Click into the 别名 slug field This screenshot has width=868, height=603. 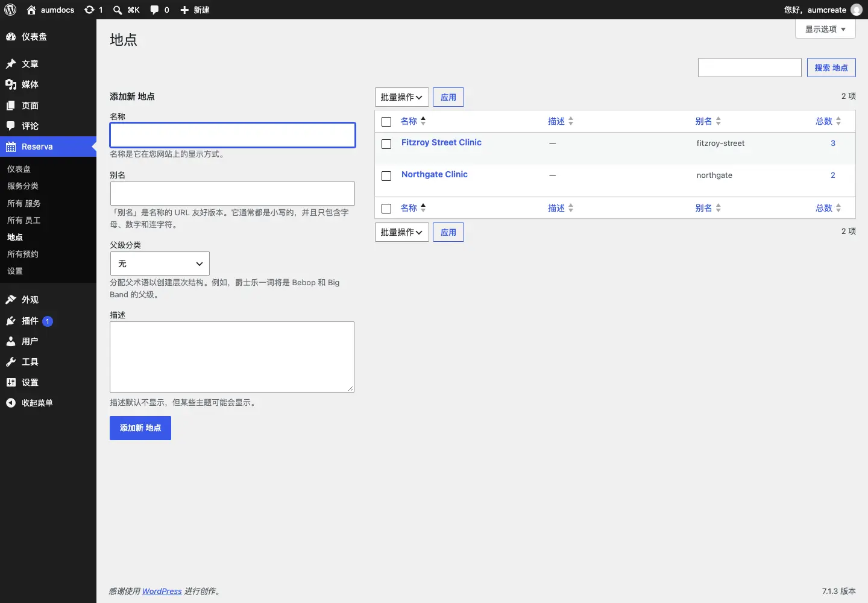(x=233, y=194)
